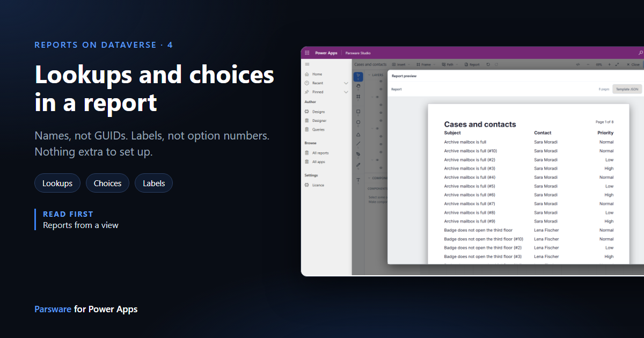
Task: Click the Report button in the toolbar
Action: (x=472, y=64)
